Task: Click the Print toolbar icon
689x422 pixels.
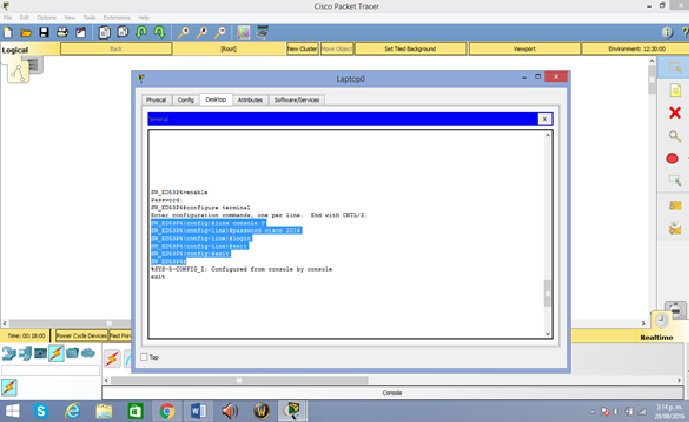Action: point(63,33)
